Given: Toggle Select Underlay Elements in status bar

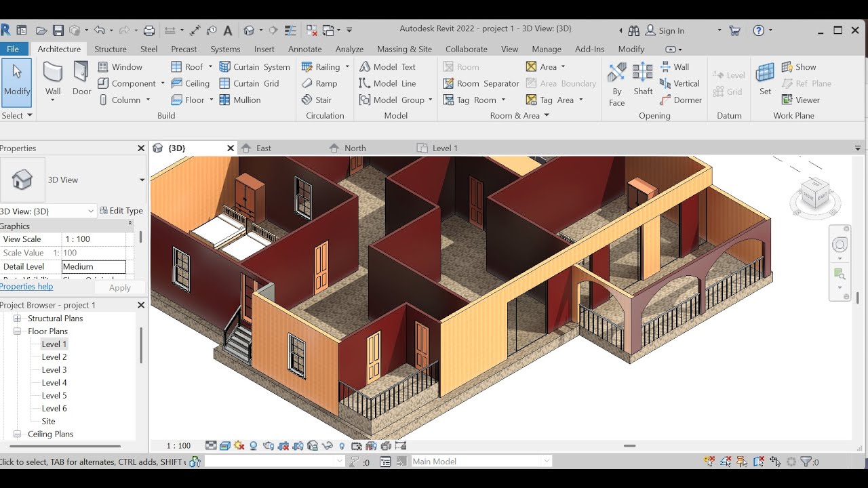Looking at the screenshot, I should [x=726, y=462].
